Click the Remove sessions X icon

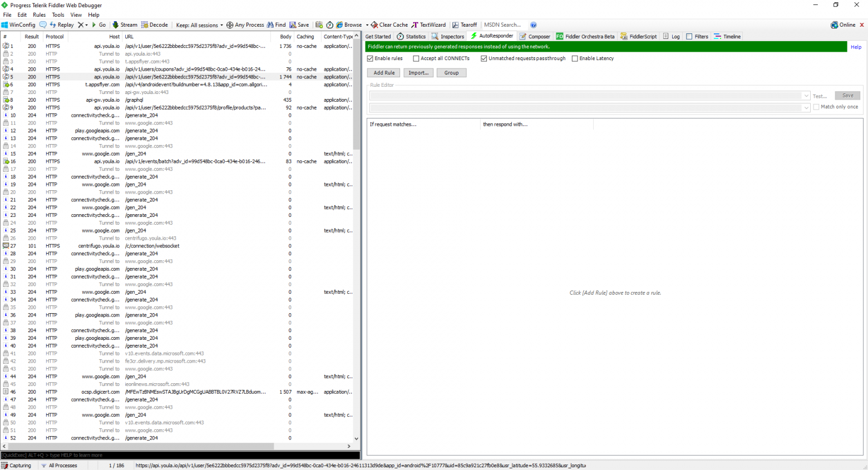[81, 25]
